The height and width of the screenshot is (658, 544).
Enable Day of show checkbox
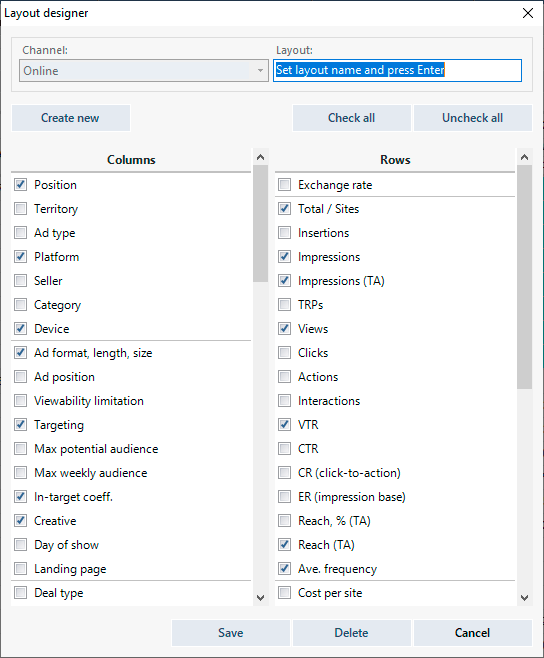pyautogui.click(x=21, y=545)
